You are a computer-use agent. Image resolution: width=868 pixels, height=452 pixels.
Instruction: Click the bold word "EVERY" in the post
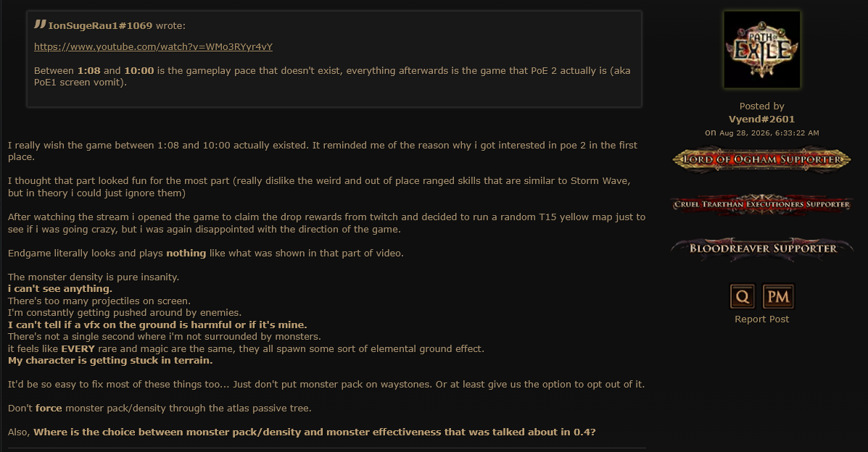coord(78,349)
